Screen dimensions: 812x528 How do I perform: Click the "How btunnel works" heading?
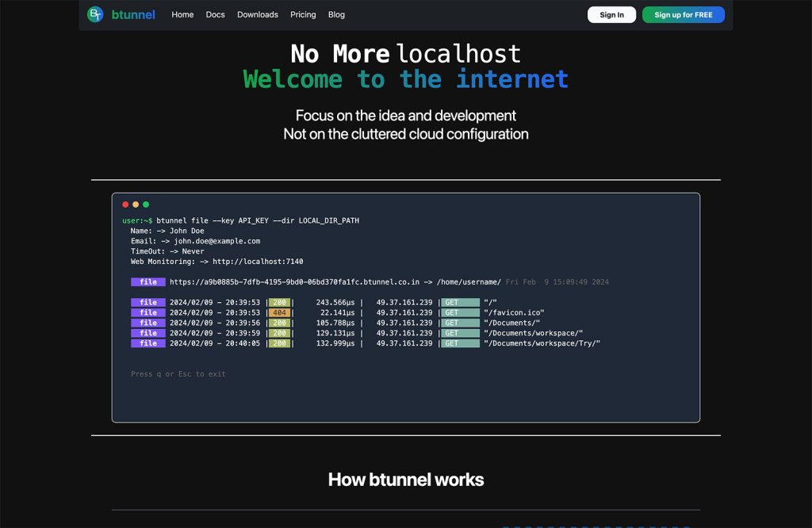[406, 480]
